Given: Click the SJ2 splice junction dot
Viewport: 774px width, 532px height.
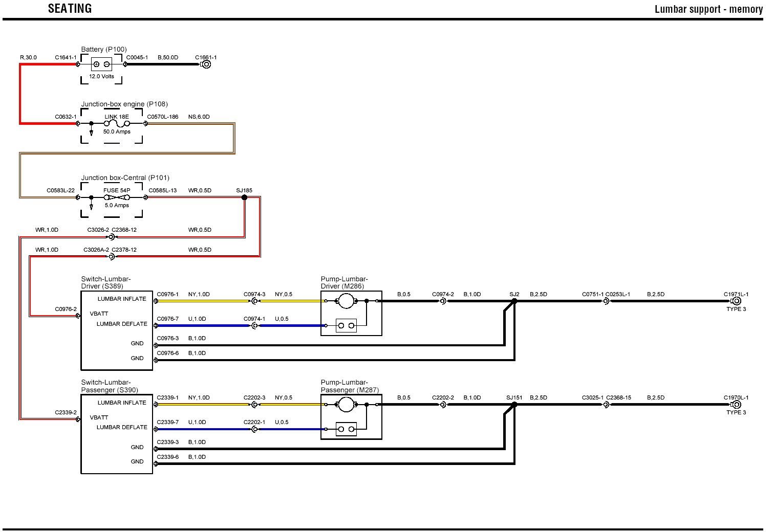Looking at the screenshot, I should click(x=514, y=301).
